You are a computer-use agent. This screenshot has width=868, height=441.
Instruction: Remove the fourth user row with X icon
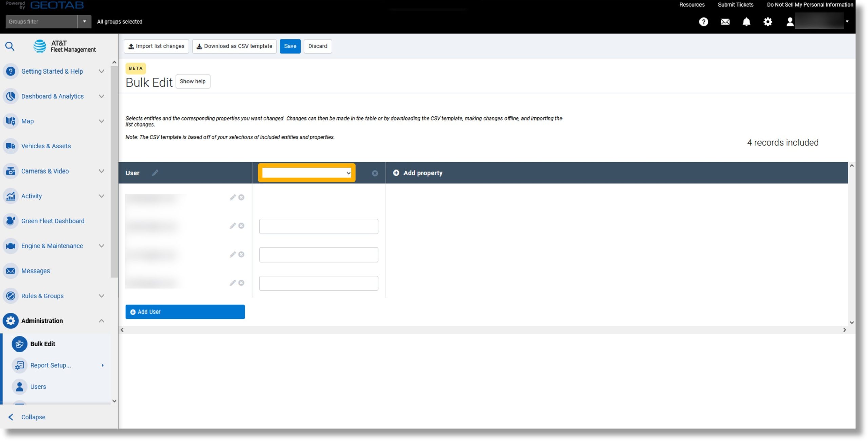click(x=241, y=283)
